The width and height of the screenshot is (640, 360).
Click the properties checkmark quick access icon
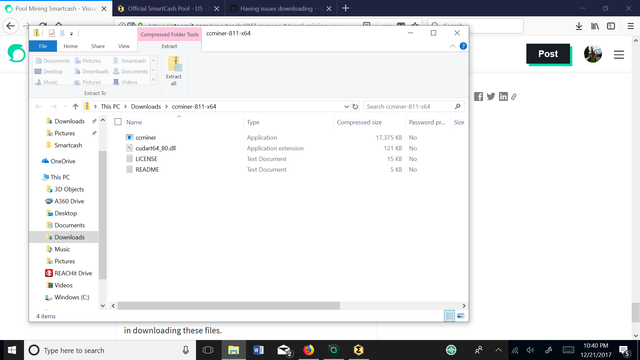point(51,33)
